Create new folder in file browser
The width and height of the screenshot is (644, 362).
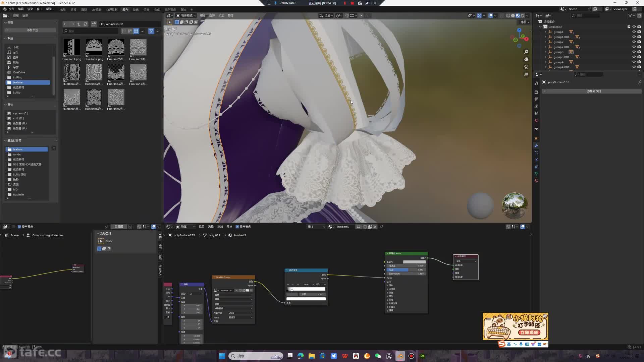click(x=94, y=24)
